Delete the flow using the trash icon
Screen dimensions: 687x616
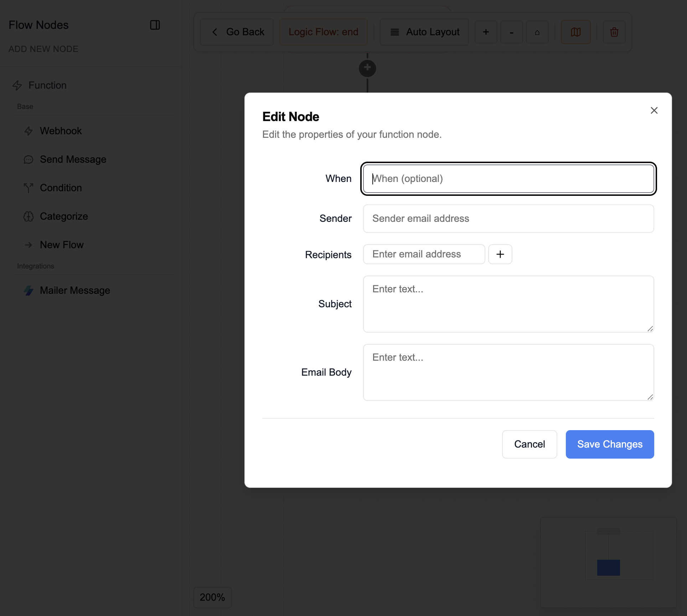(x=614, y=32)
